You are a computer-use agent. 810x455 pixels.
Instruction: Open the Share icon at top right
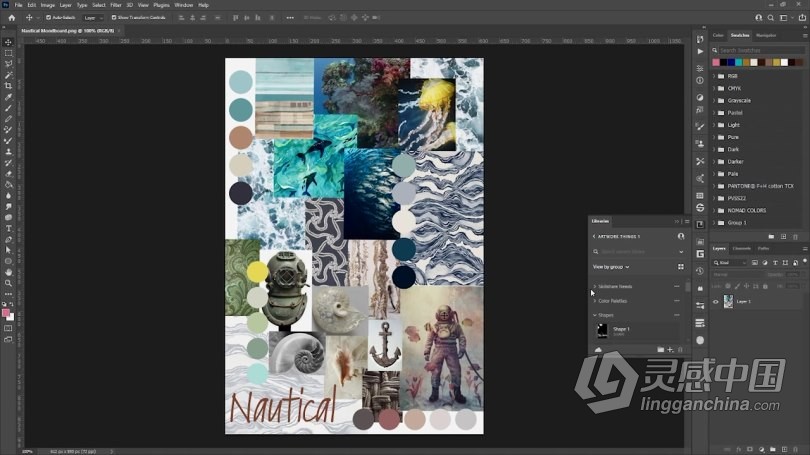(x=802, y=18)
